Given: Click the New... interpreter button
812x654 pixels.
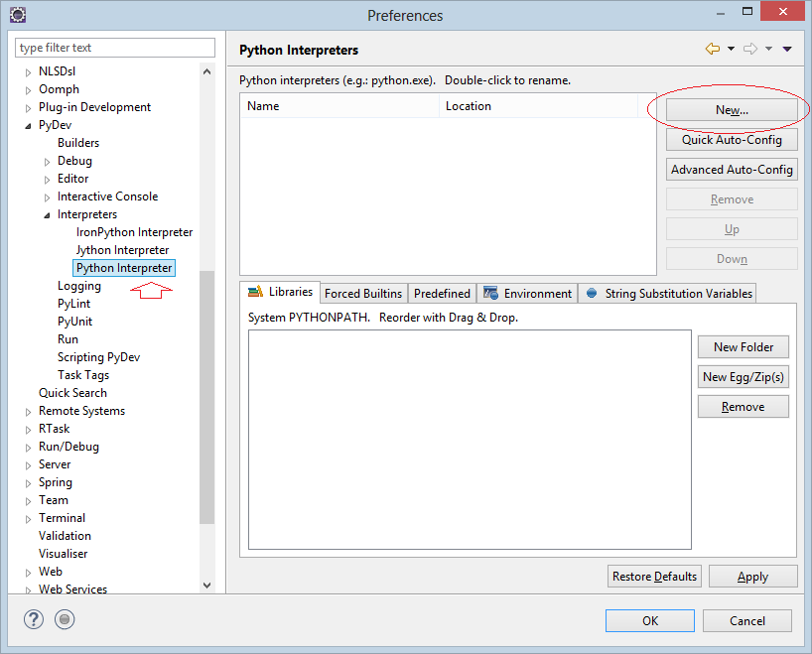Looking at the screenshot, I should coord(732,110).
